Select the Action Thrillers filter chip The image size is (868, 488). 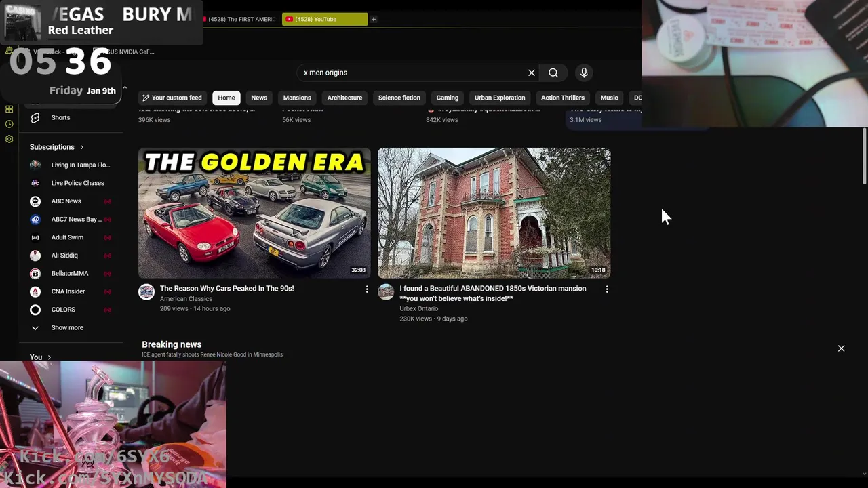(563, 98)
